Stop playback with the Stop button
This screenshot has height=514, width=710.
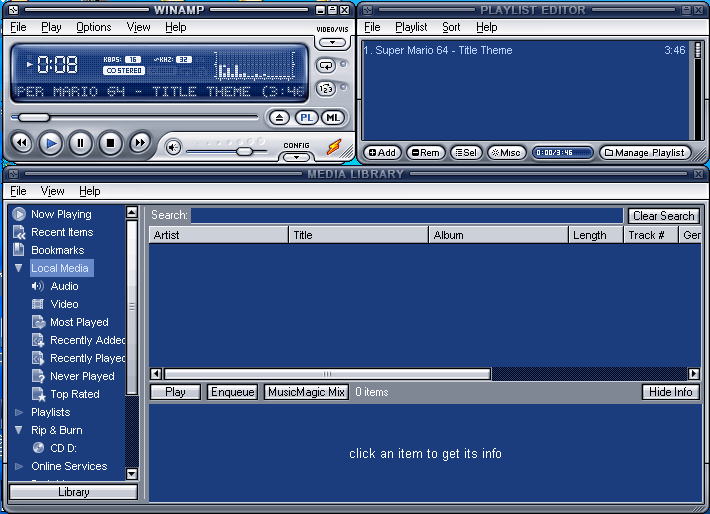tap(110, 144)
